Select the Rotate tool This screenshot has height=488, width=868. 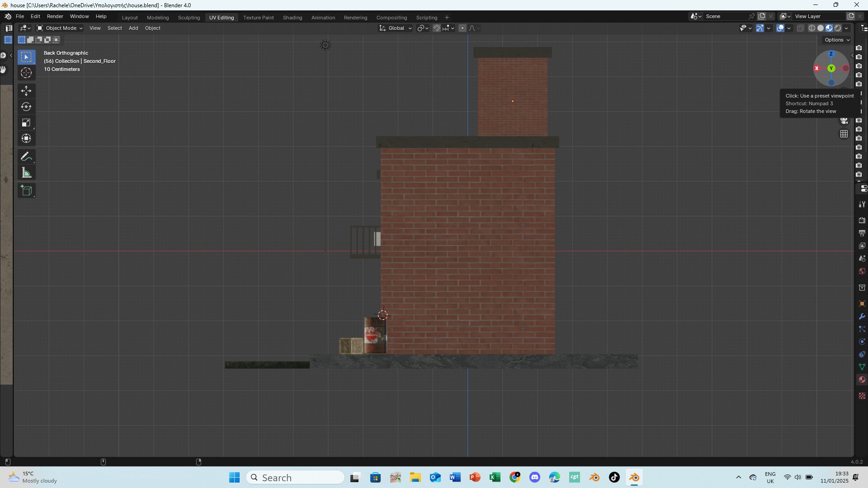26,107
